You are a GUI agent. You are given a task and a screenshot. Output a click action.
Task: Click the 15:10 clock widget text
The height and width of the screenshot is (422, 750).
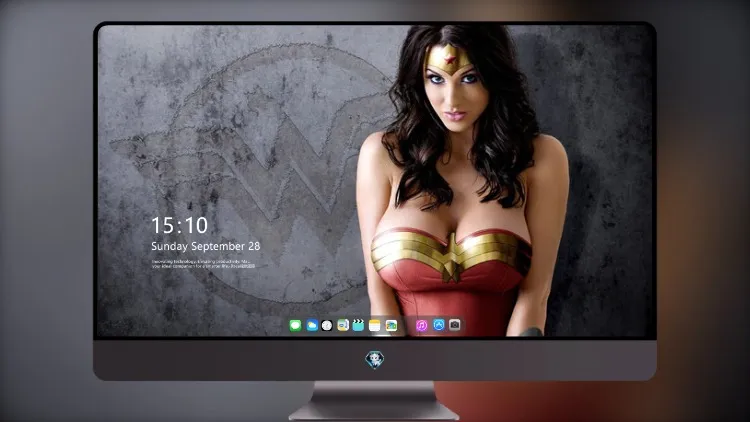click(179, 225)
